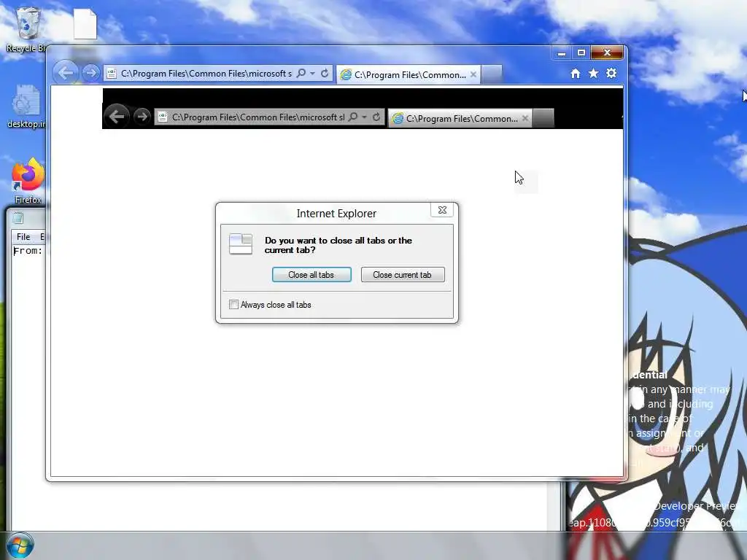
Task: Enable Always close all tabs checkbox
Action: pyautogui.click(x=233, y=305)
